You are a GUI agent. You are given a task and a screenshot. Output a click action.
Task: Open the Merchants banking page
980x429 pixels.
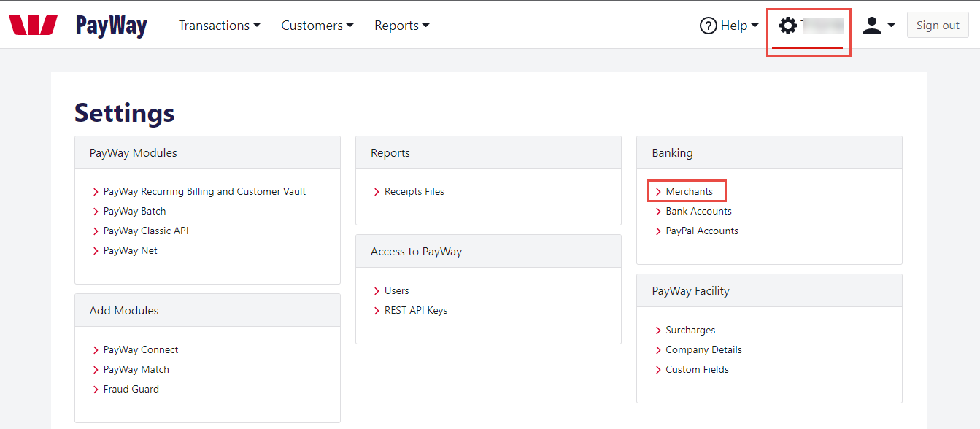point(689,192)
